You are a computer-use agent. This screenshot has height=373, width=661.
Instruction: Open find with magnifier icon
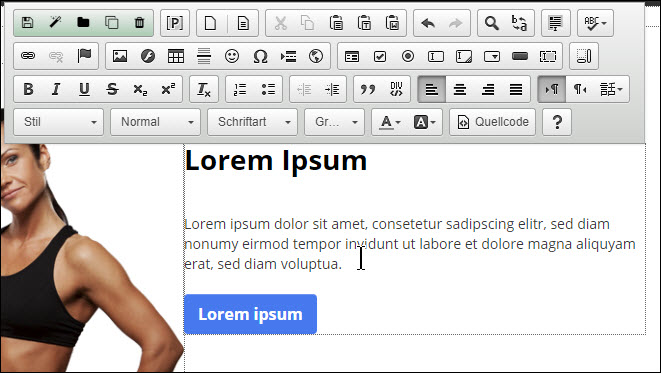[x=492, y=23]
